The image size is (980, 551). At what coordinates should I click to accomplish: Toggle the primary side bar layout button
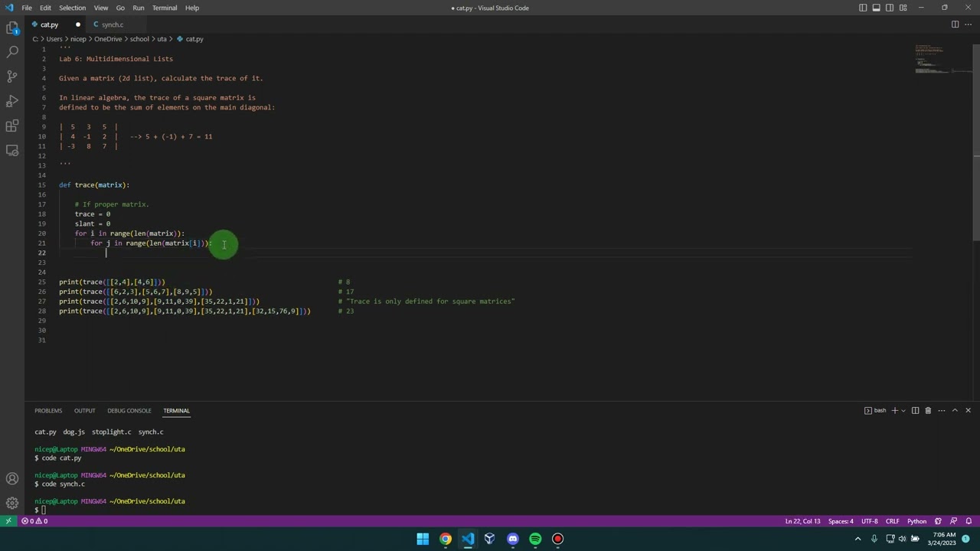pos(863,8)
